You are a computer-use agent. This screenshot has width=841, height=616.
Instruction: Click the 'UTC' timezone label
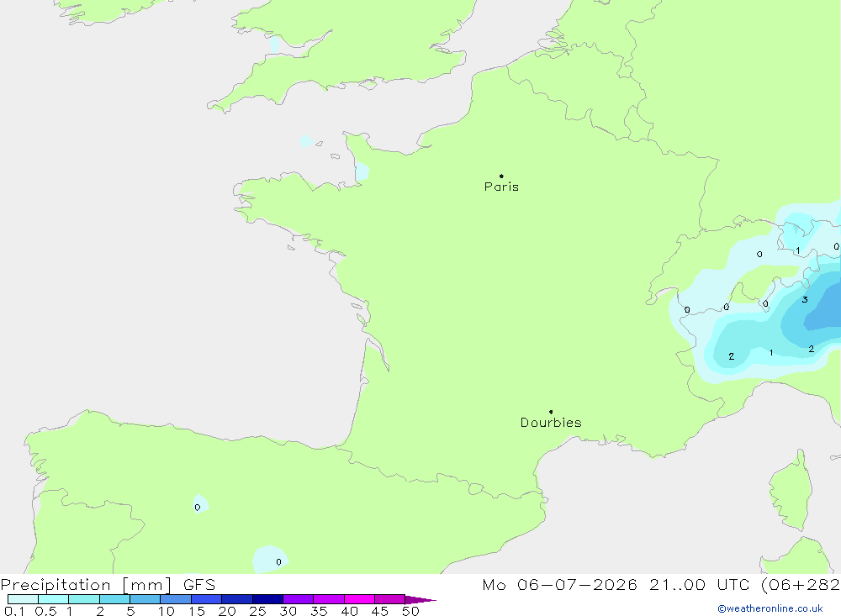tap(733, 584)
